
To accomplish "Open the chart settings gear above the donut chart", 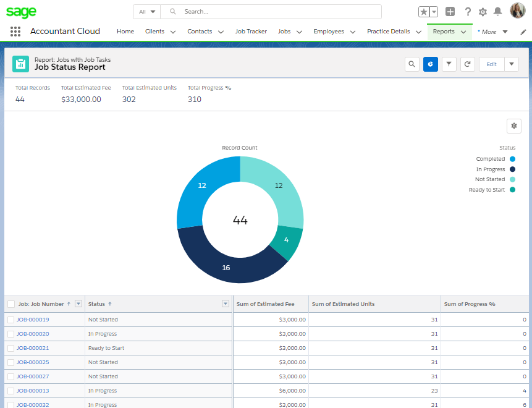I will (x=513, y=125).
